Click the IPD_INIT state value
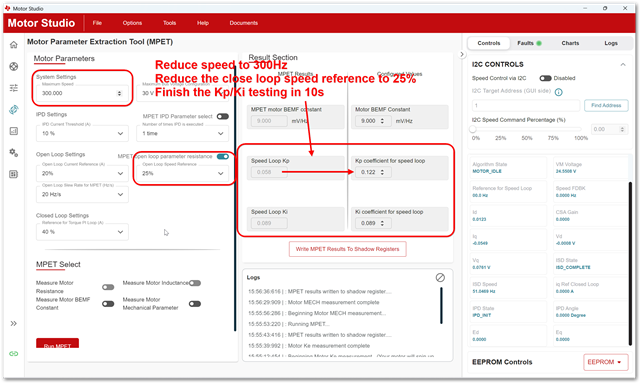Image resolution: width=640 pixels, height=383 pixels. click(482, 316)
